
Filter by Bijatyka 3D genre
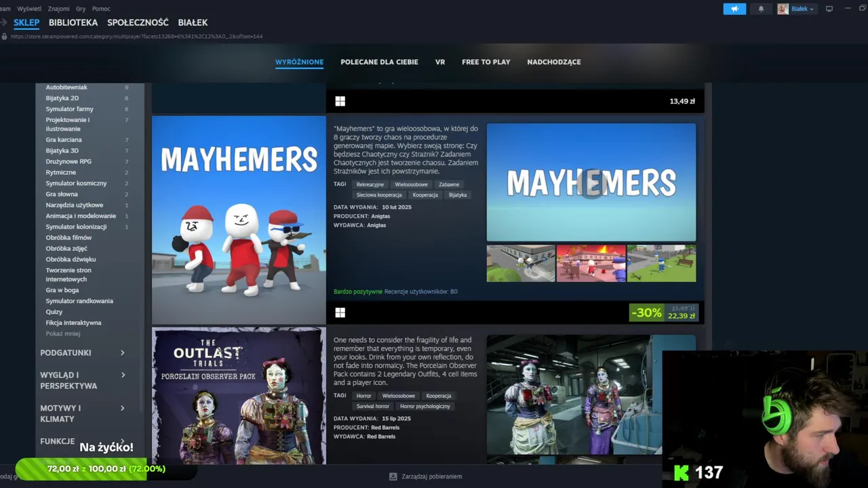click(x=62, y=150)
